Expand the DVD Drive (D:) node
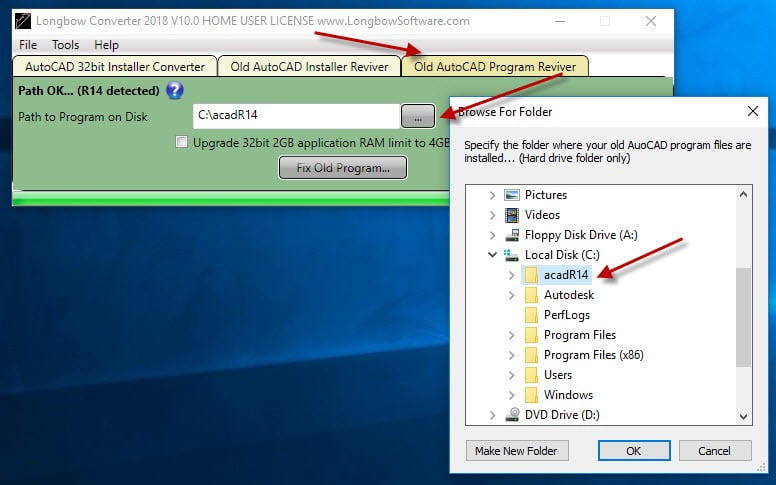776x485 pixels. click(492, 415)
